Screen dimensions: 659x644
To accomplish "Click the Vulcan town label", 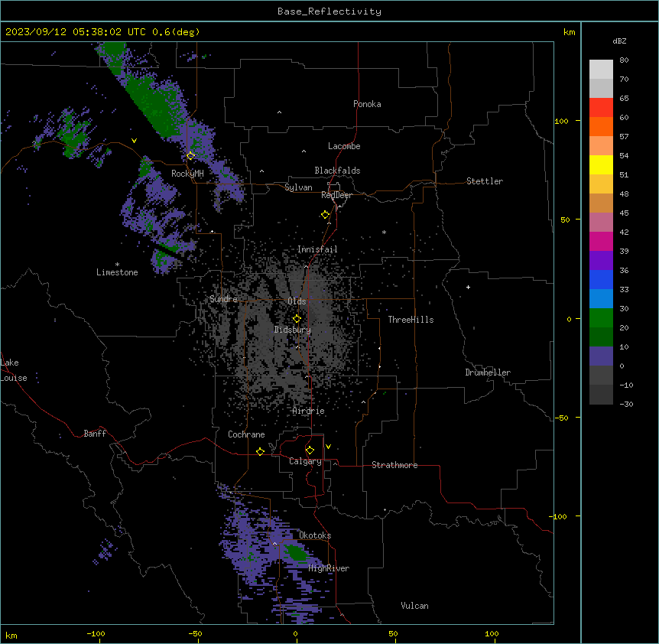I will click(414, 606).
